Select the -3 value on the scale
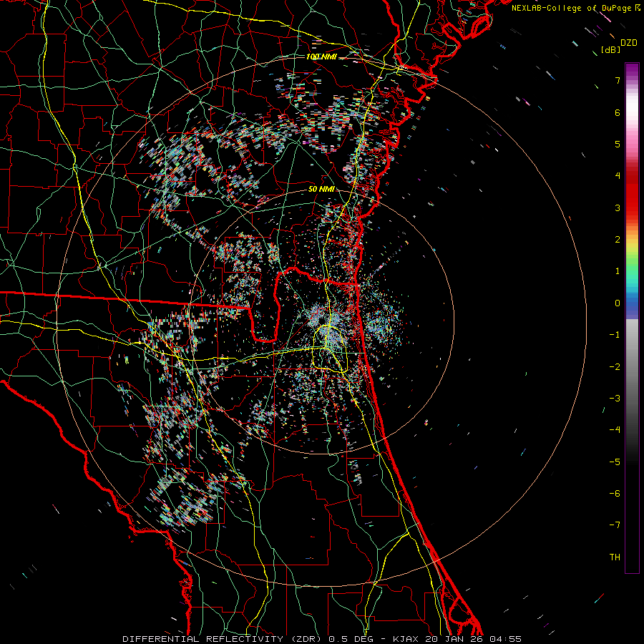The image size is (644, 644). tap(615, 399)
